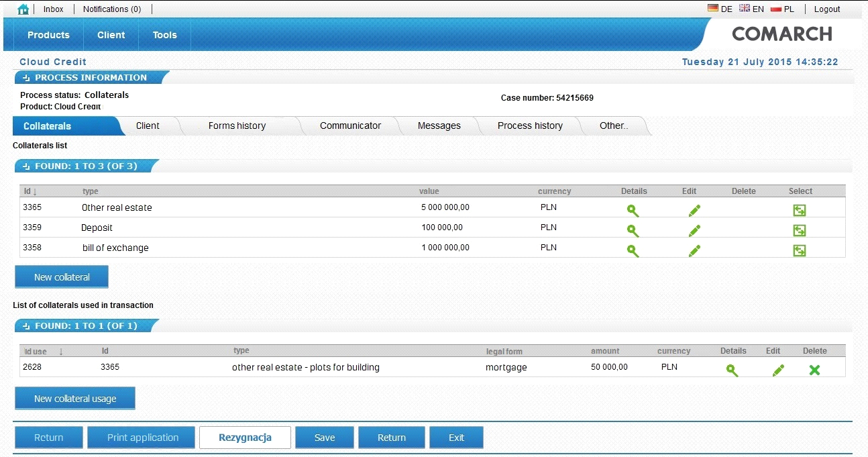Viewport: 868px width, 457px height.
Task: Click the New collateral usage button
Action: 75,399
